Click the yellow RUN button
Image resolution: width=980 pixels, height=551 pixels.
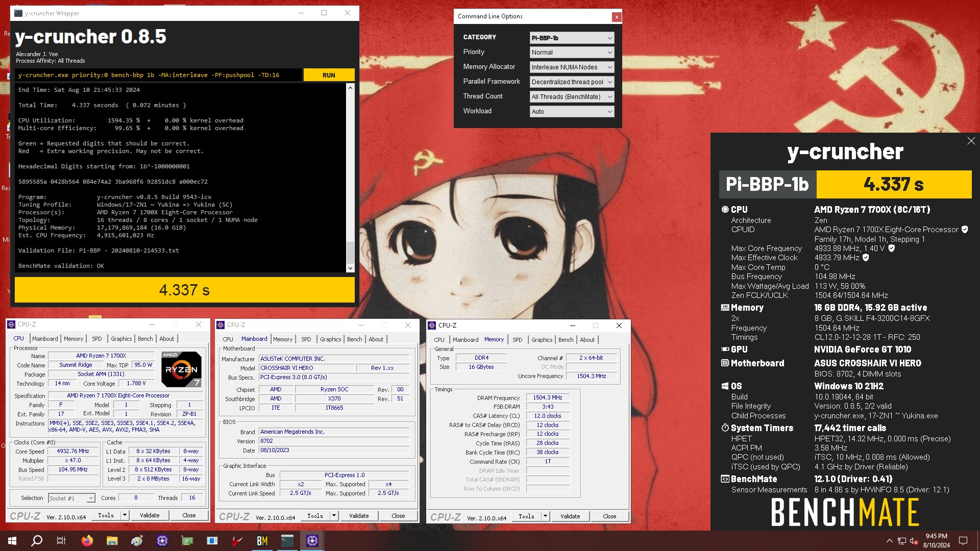pyautogui.click(x=329, y=75)
